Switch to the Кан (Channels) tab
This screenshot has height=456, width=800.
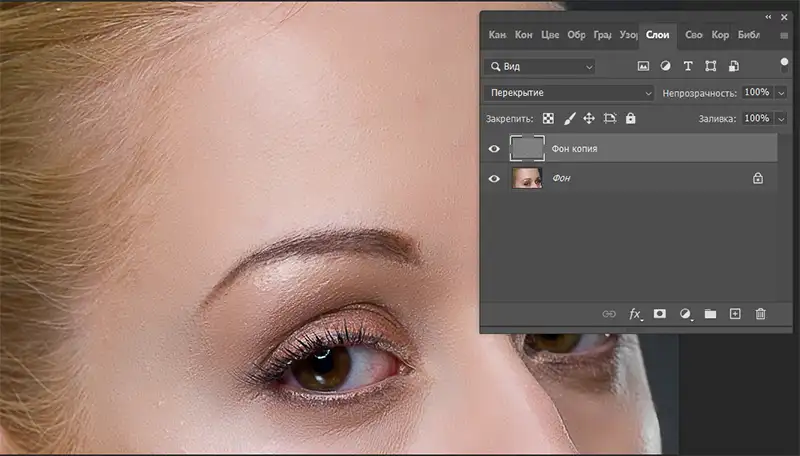tap(497, 35)
